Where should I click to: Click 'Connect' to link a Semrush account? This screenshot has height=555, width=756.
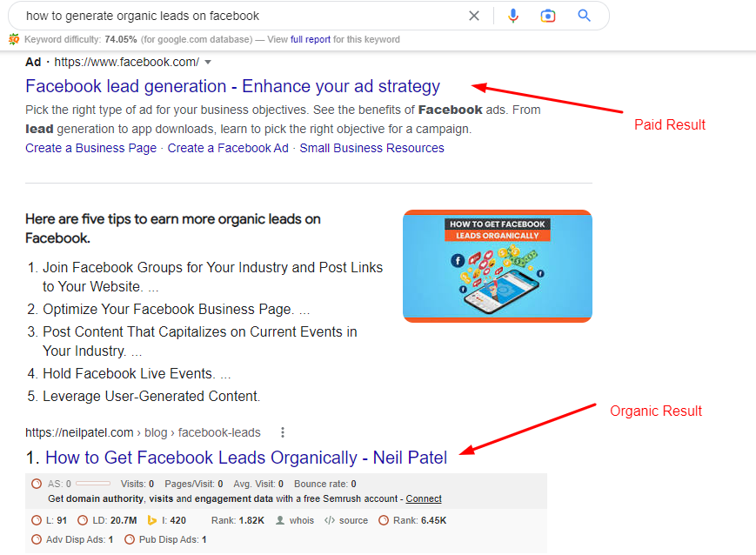point(424,498)
